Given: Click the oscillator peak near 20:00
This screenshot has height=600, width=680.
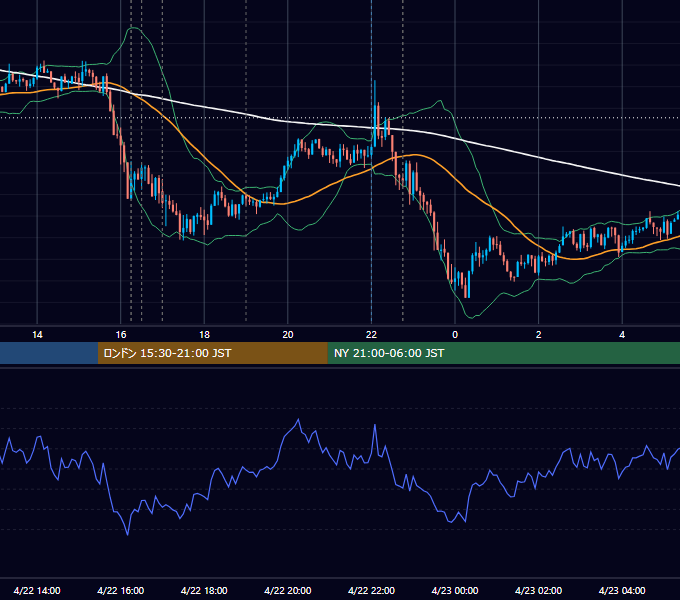Looking at the screenshot, I should click(298, 420).
